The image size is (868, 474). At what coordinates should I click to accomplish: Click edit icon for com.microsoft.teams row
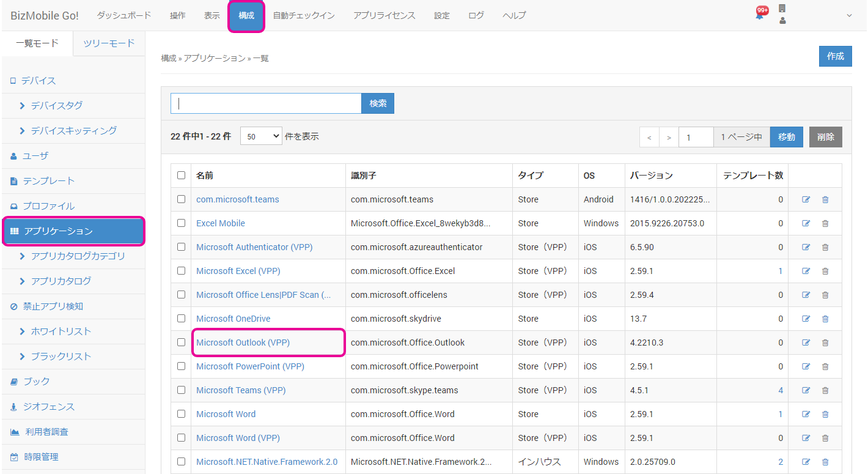[806, 199]
